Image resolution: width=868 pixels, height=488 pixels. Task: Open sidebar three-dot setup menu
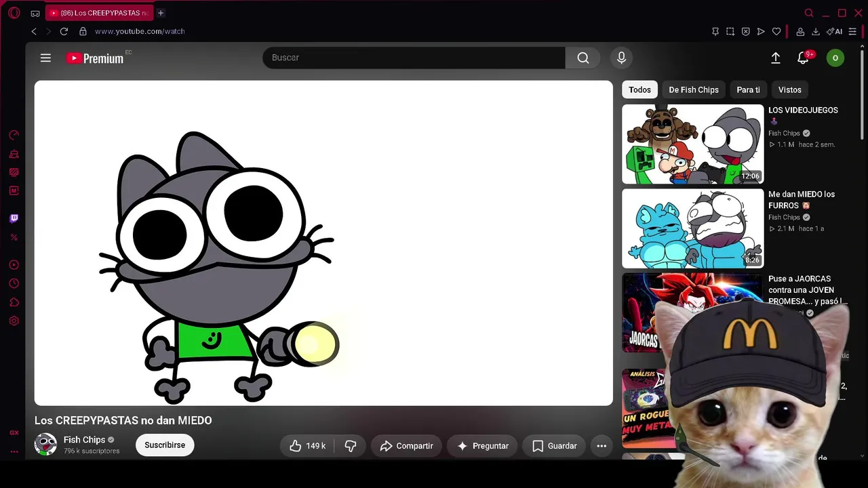14,451
